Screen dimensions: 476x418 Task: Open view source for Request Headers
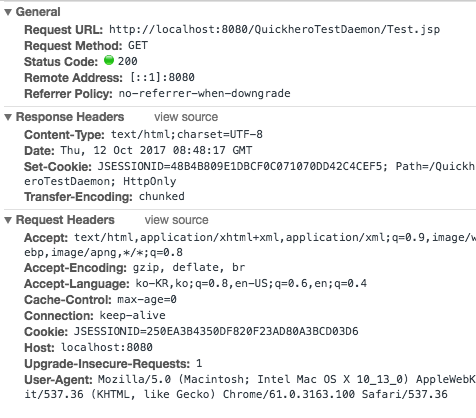[176, 220]
